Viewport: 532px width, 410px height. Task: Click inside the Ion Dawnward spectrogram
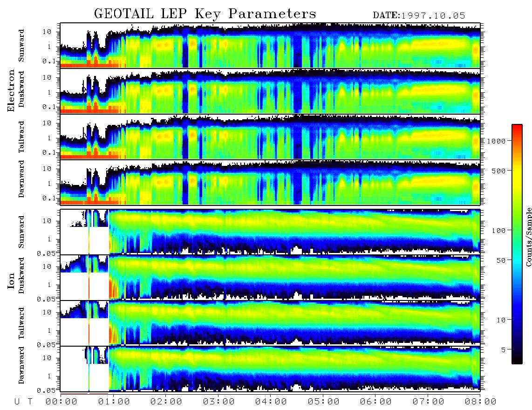(270, 369)
